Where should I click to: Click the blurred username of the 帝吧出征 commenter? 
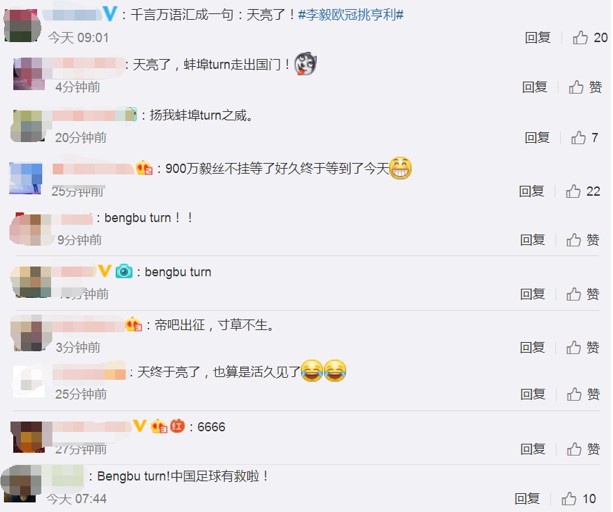click(88, 325)
